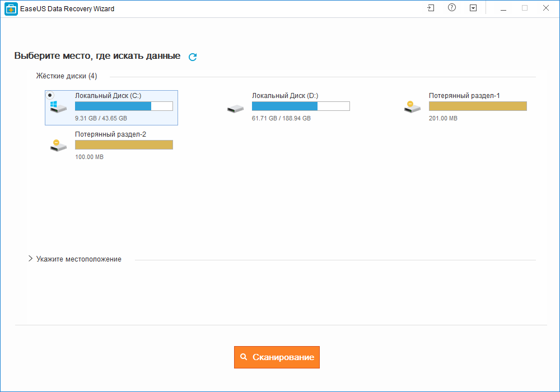Select 'Потерянный раздел-2' label
This screenshot has height=392, width=560.
tap(110, 134)
